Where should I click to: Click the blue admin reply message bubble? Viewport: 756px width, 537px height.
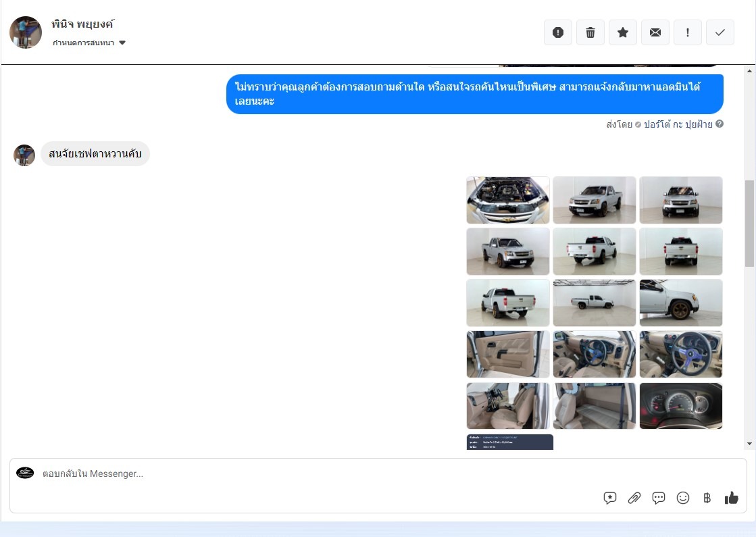point(475,94)
